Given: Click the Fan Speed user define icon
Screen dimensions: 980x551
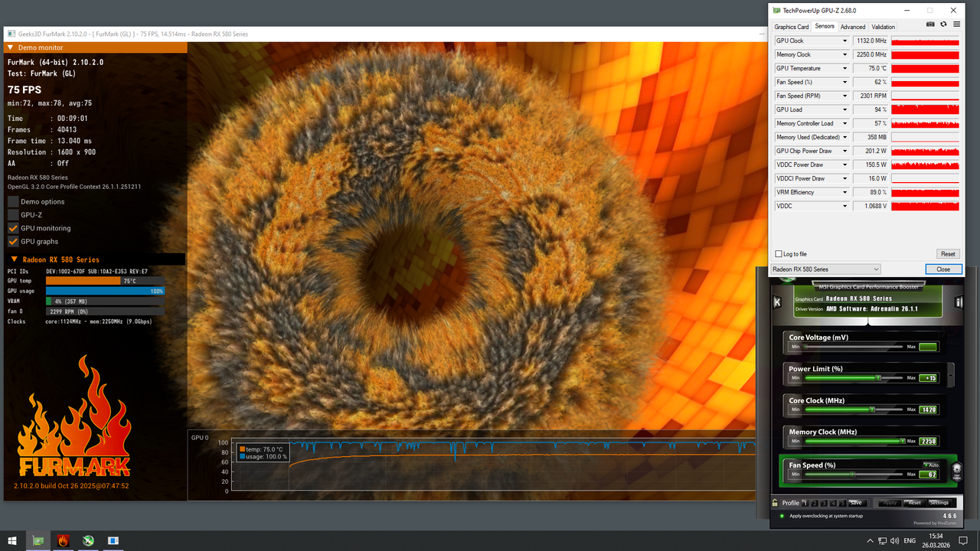Looking at the screenshot, I should click(957, 471).
